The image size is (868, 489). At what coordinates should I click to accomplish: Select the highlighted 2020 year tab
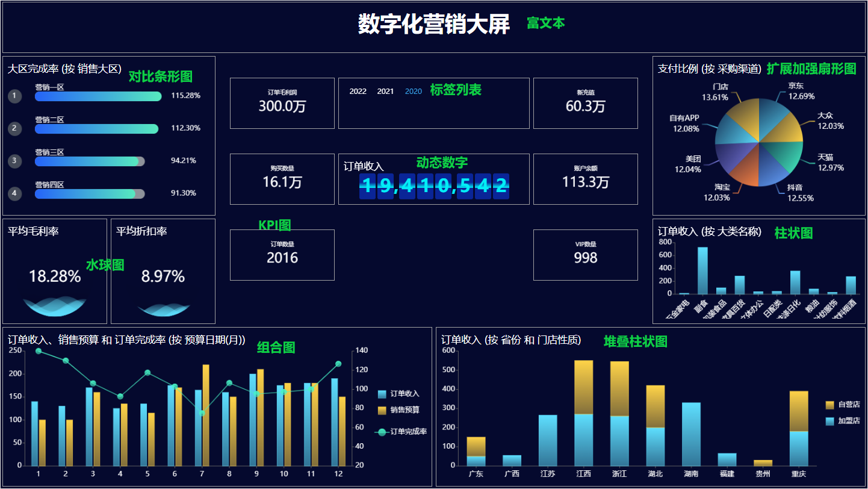pyautogui.click(x=414, y=92)
